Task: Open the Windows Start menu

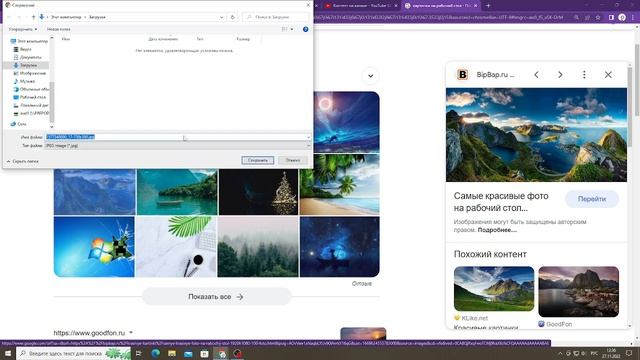Action: (8, 353)
